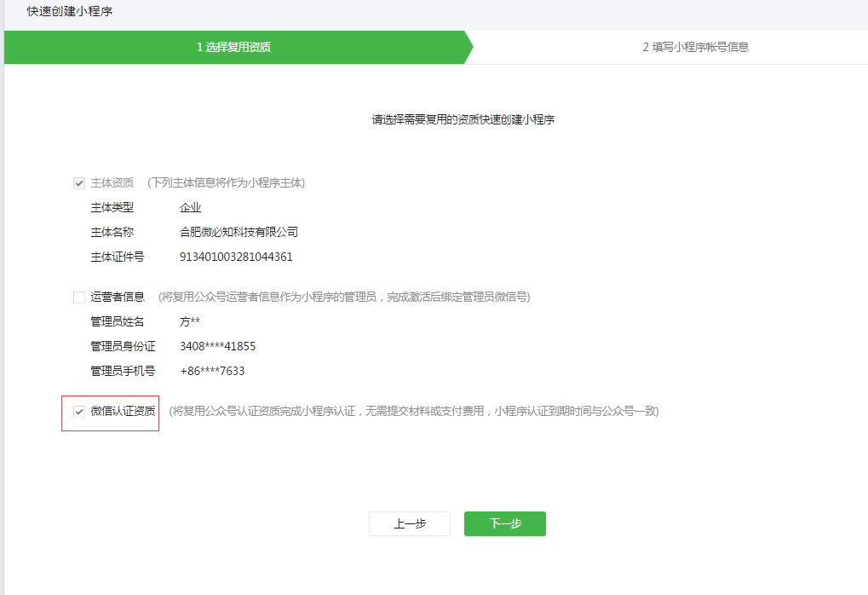The image size is (868, 595).
Task: Click the grey note beside 主体资质
Action: [226, 182]
